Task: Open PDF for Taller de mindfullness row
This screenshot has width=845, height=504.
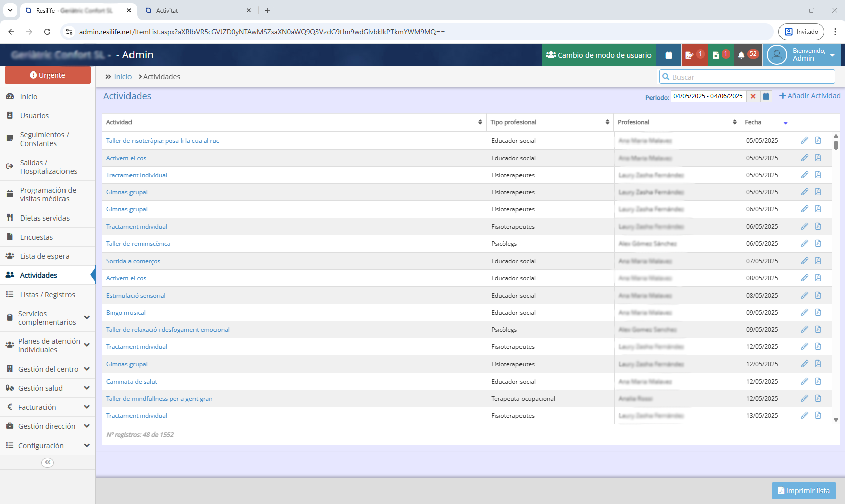Action: [x=818, y=399]
